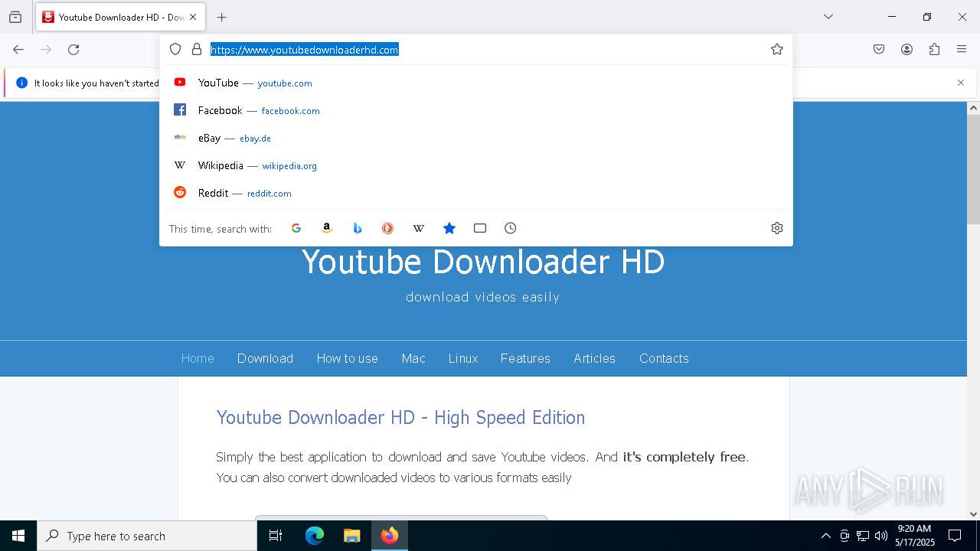Image resolution: width=980 pixels, height=551 pixels.
Task: Click the info icon in notification bar
Action: [21, 83]
